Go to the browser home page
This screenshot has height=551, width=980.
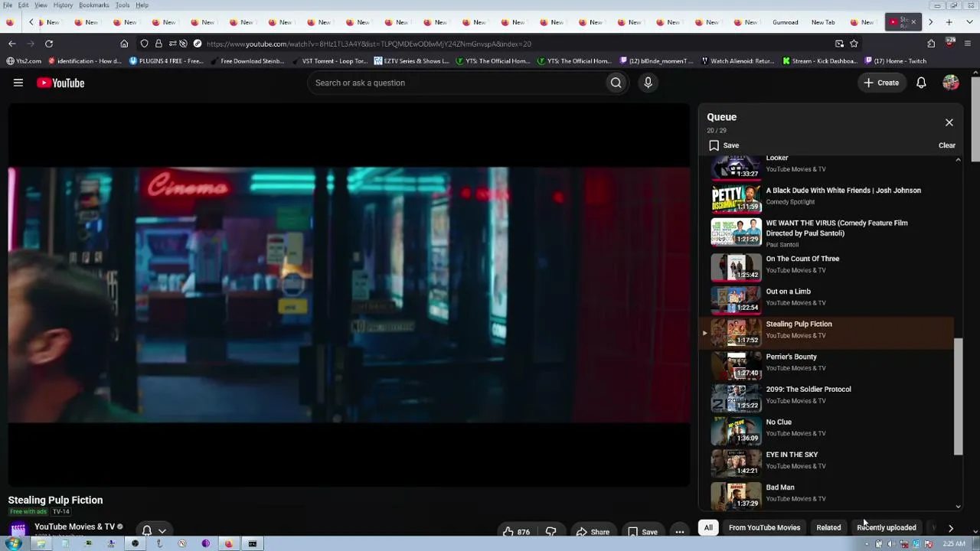click(x=124, y=44)
